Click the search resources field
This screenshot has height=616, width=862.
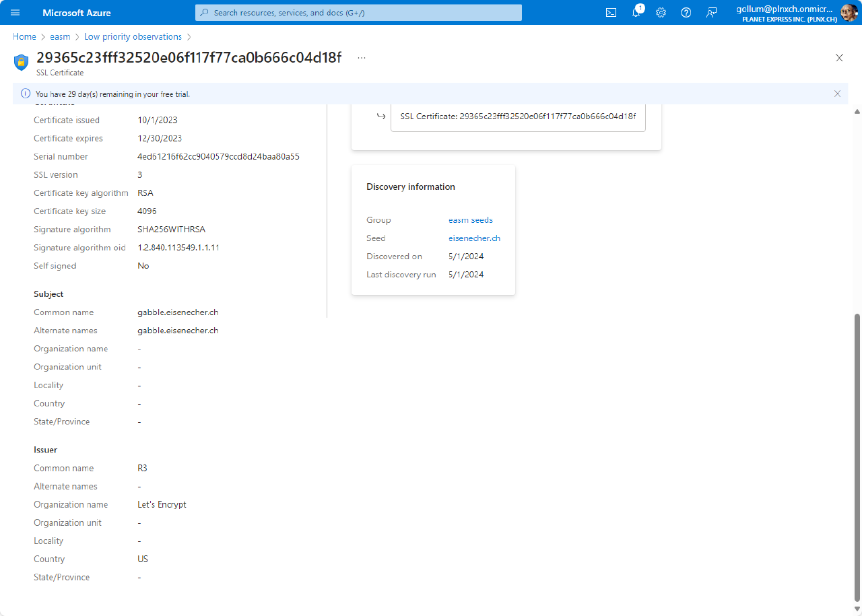[358, 12]
